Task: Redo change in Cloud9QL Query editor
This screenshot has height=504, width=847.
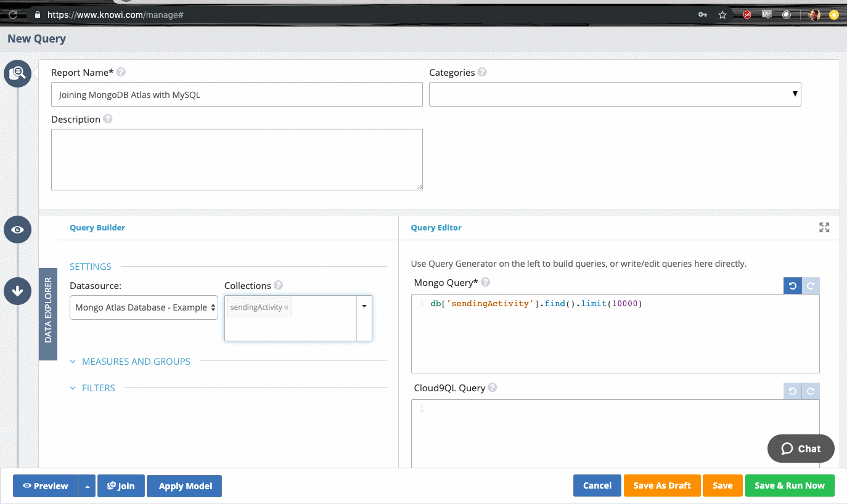Action: pyautogui.click(x=811, y=391)
